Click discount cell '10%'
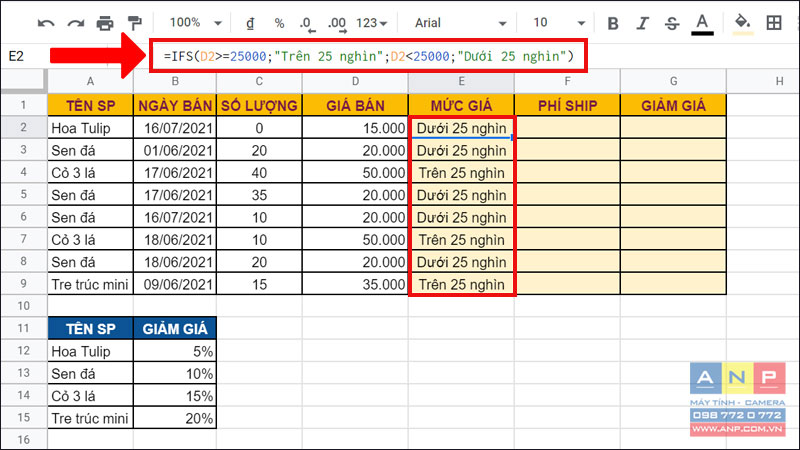This screenshot has height=450, width=800. 175,373
